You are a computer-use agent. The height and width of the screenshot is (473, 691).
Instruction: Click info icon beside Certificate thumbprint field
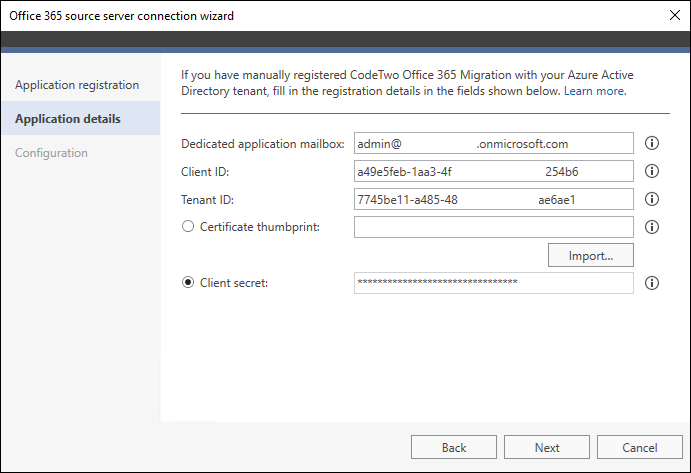(652, 227)
